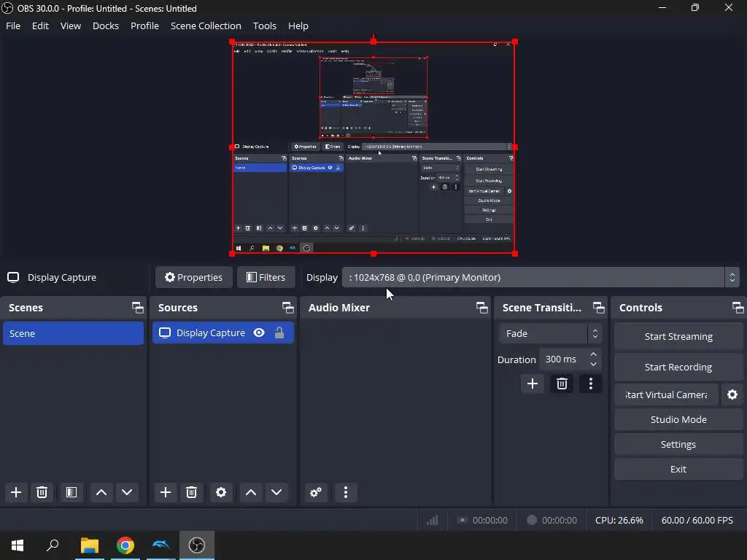Move scene down with arrow
This screenshot has width=747, height=560.
127,492
